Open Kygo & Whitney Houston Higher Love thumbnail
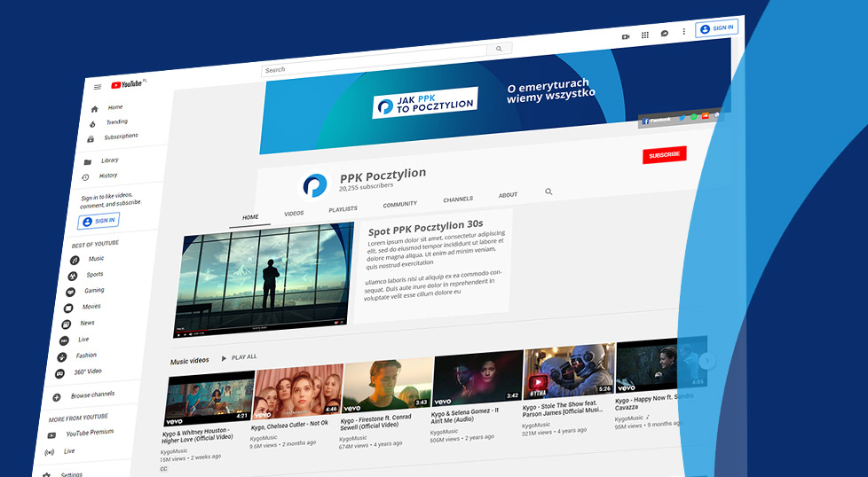 click(209, 398)
